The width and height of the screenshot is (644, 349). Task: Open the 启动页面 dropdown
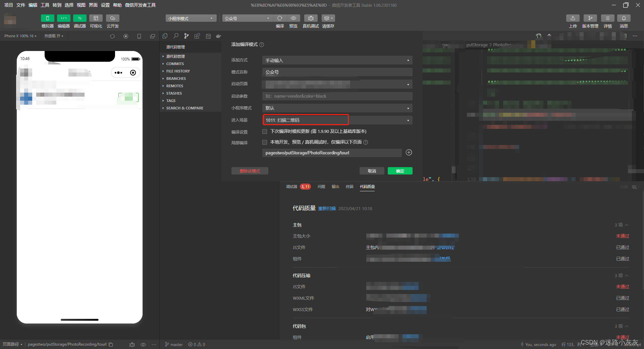[337, 84]
